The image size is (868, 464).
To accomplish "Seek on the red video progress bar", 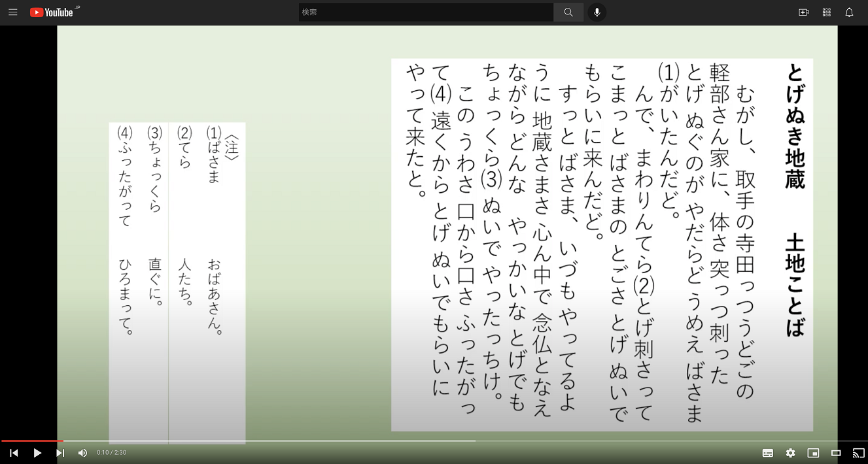I will pos(434,441).
